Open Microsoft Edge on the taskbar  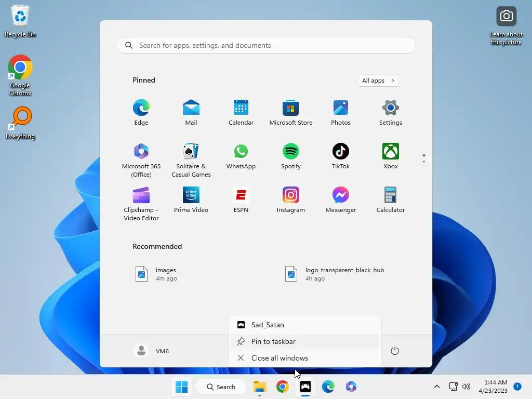pyautogui.click(x=328, y=387)
